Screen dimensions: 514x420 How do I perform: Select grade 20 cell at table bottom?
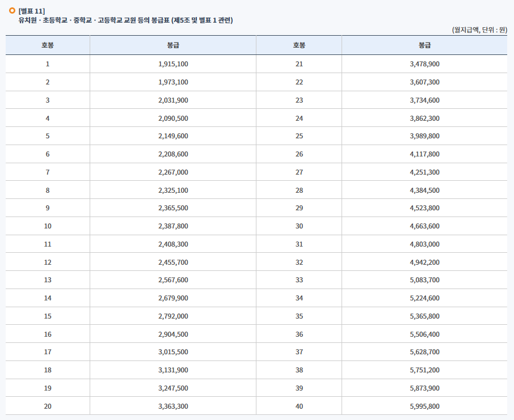click(x=47, y=406)
